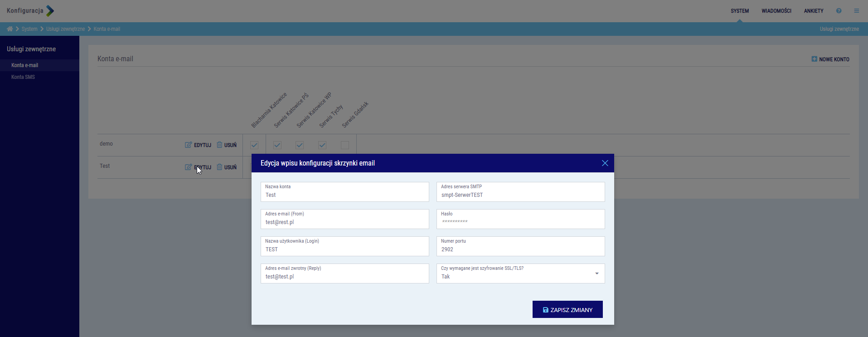Screen dimensions: 868x337
Task: Click the trash icon for demo account
Action: [219, 145]
